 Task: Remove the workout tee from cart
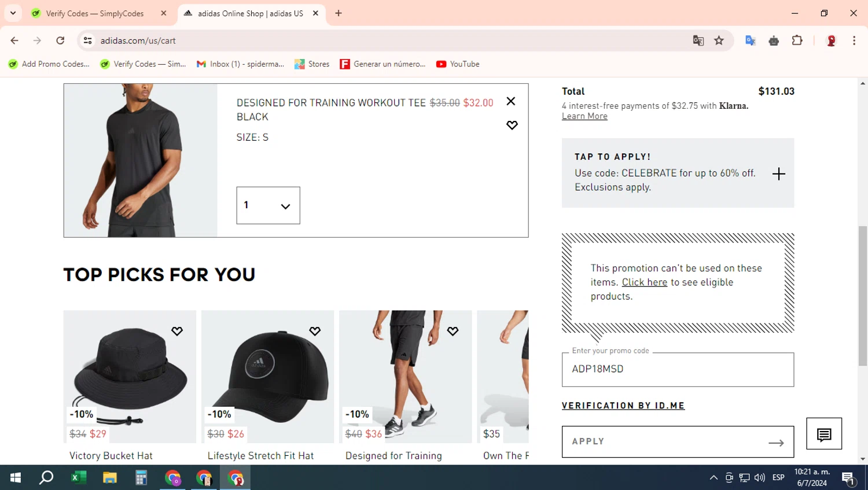[x=510, y=101]
